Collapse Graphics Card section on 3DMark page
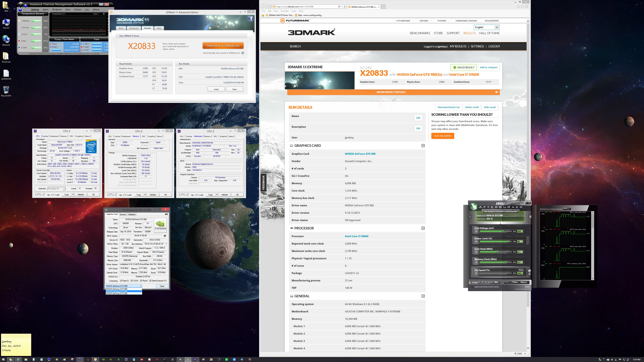The image size is (644, 362). click(423, 146)
